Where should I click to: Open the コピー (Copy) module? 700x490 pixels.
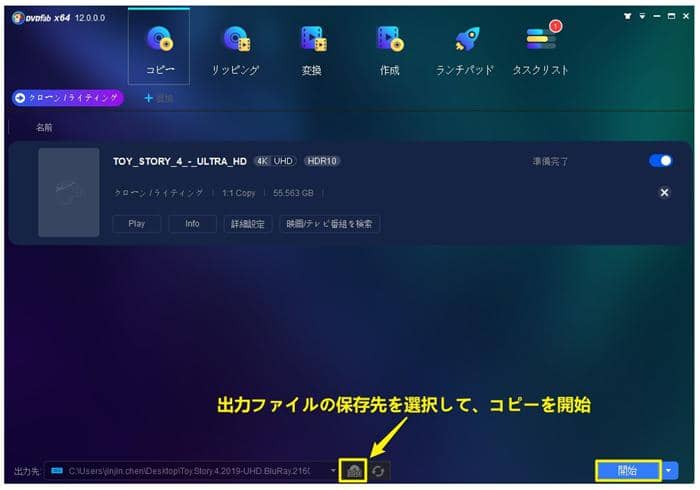click(x=159, y=47)
